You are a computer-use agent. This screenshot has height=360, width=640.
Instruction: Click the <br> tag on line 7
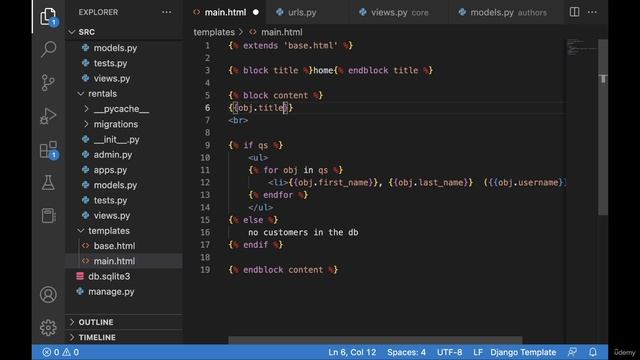click(x=238, y=120)
